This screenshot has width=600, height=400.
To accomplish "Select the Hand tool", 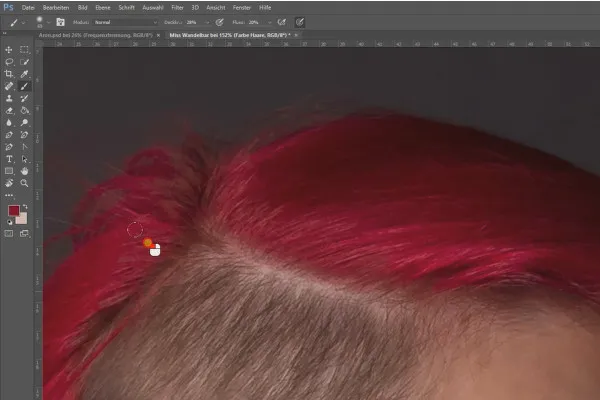I will pos(24,171).
